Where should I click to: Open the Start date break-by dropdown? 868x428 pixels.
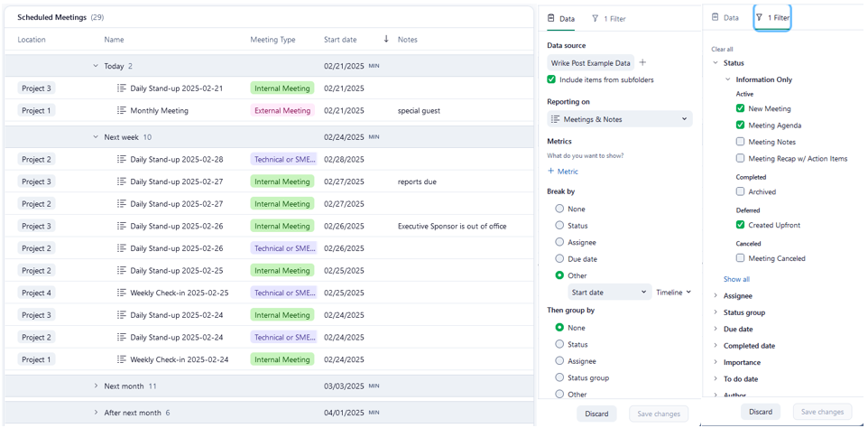[609, 292]
